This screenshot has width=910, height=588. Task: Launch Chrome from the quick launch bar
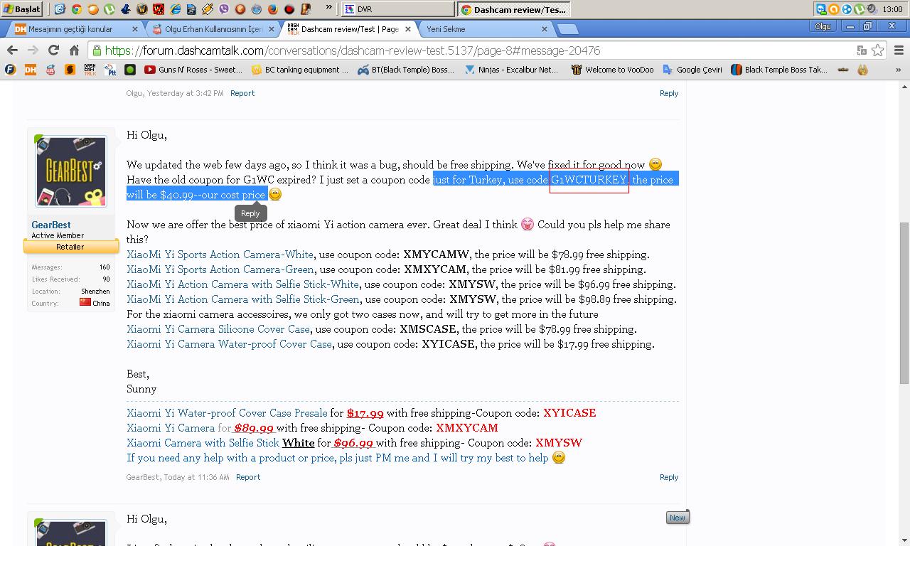(76, 9)
